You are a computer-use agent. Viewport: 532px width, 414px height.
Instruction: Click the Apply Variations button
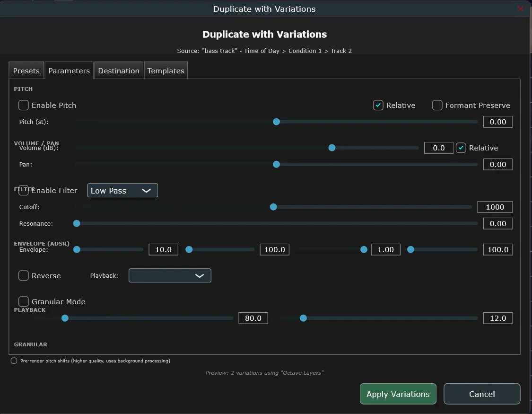pos(398,394)
